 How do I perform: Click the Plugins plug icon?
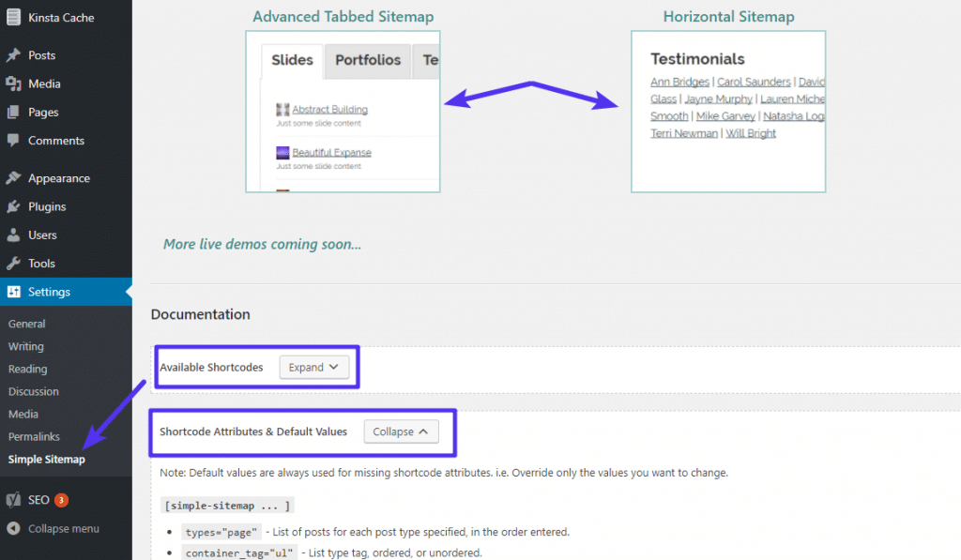[x=13, y=206]
